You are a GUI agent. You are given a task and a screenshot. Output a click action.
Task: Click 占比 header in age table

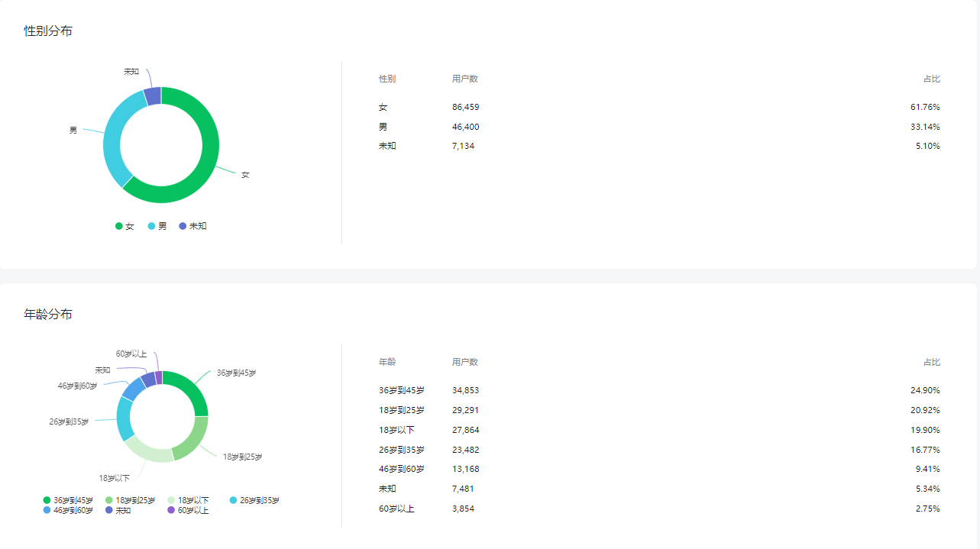[931, 362]
